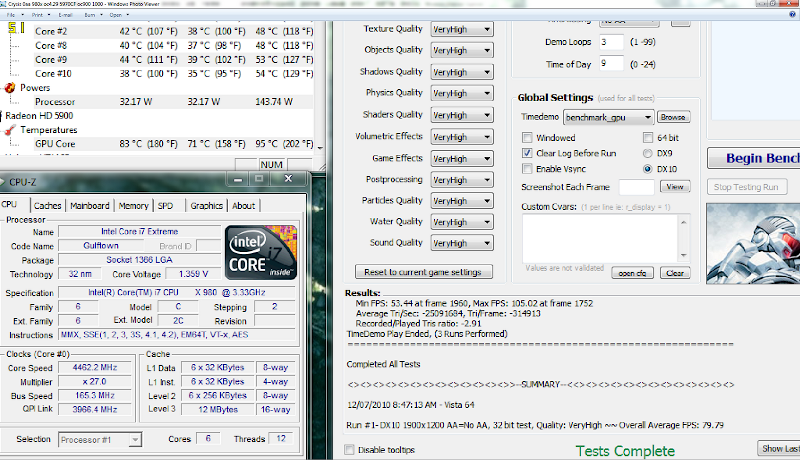800x460 pixels.
Task: Switch to the Caches tab in CPU-Z
Action: coord(47,206)
